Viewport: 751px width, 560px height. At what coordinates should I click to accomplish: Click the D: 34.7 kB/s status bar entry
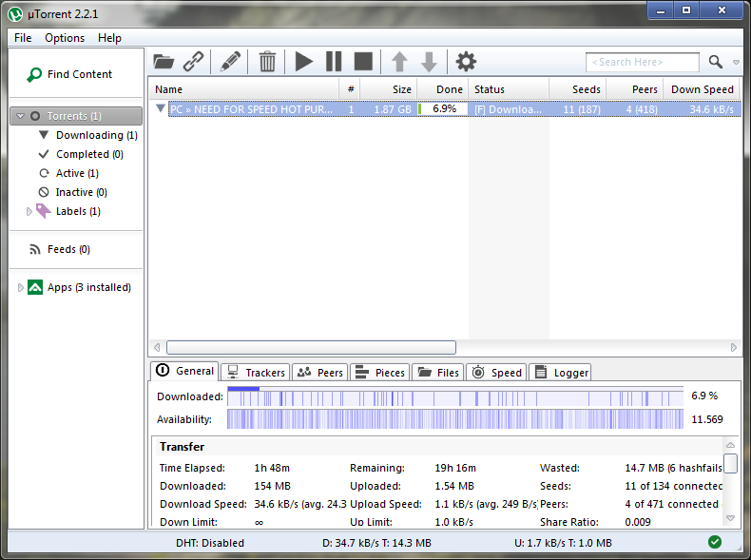coord(376,543)
